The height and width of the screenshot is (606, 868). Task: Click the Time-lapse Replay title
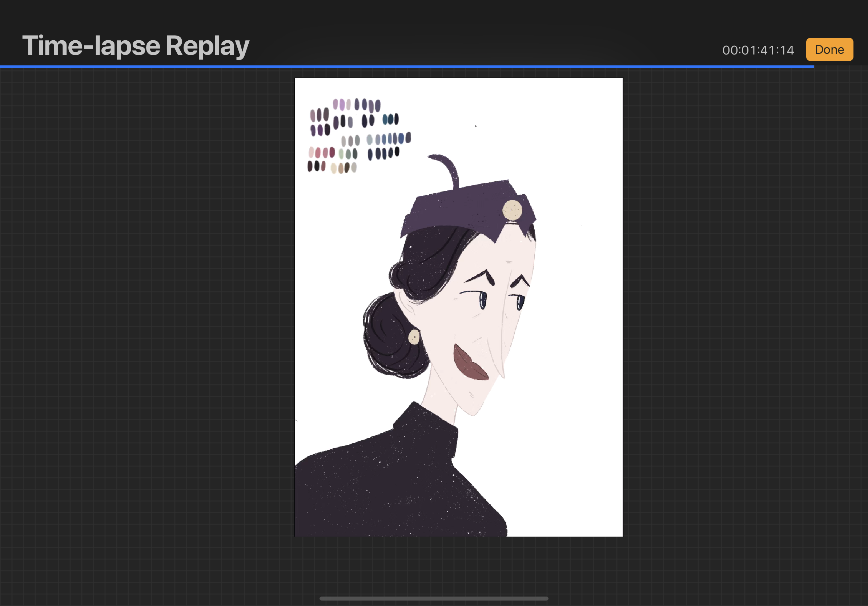pos(135,46)
